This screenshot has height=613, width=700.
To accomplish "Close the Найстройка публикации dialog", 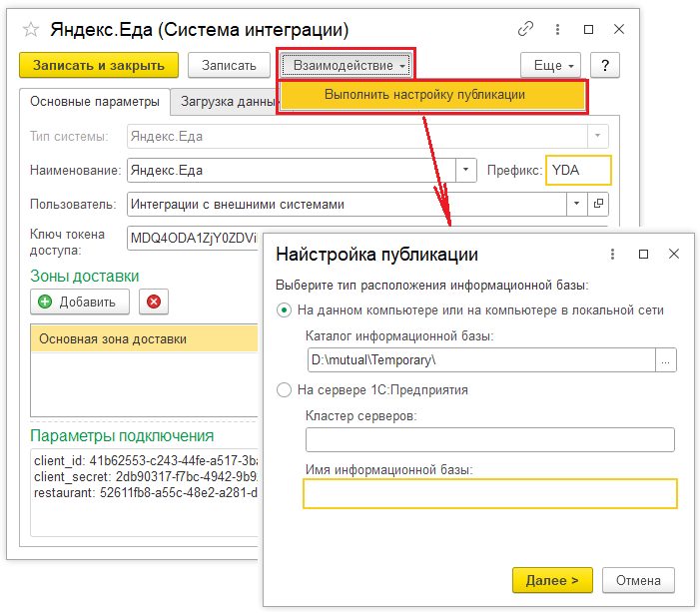I will pyautogui.click(x=674, y=254).
